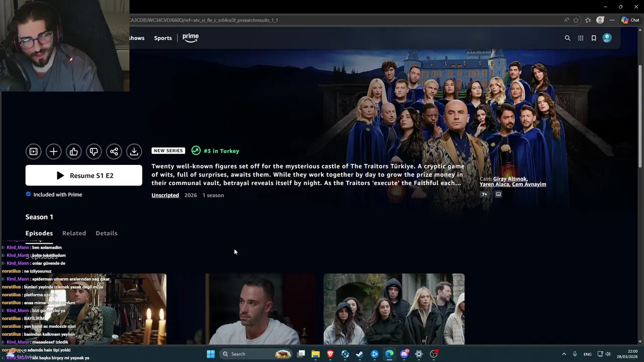The height and width of the screenshot is (362, 644).
Task: Open Task View on taskbar
Action: pyautogui.click(x=301, y=354)
